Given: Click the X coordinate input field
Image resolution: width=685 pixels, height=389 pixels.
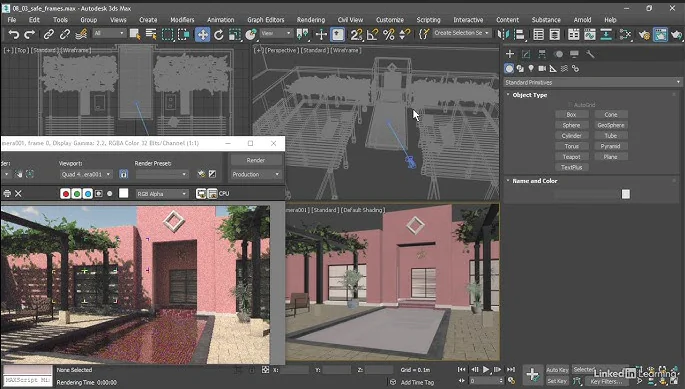Looking at the screenshot, I should 294,370.
